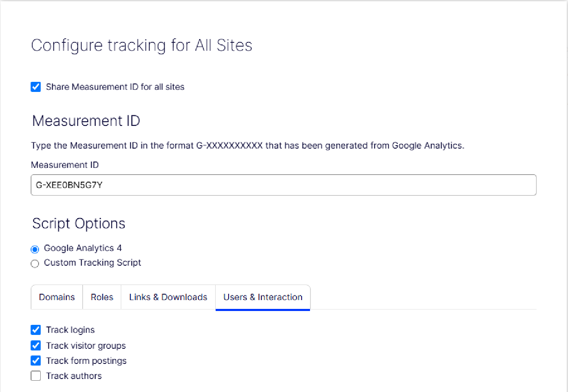Click the 'Measurement ID' label above the field
The image size is (568, 392).
pos(65,165)
